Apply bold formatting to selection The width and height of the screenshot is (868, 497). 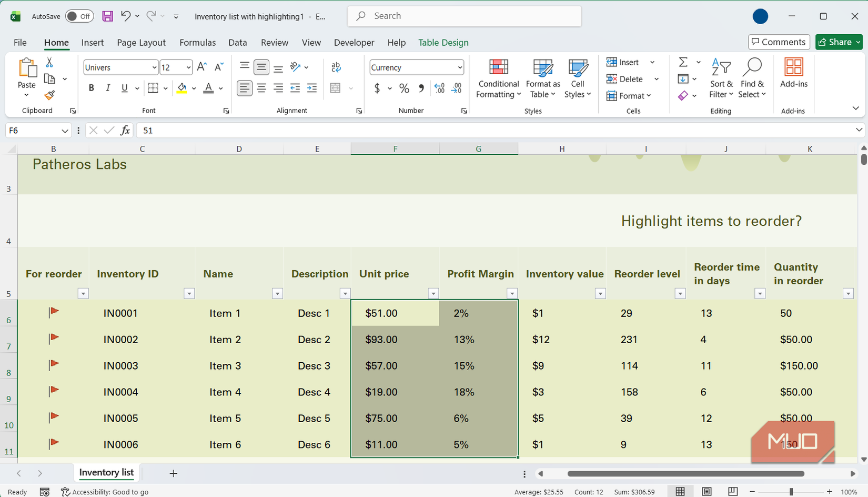91,88
